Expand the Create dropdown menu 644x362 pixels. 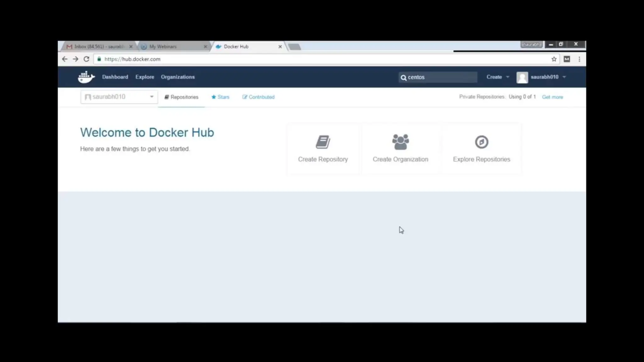tap(498, 77)
